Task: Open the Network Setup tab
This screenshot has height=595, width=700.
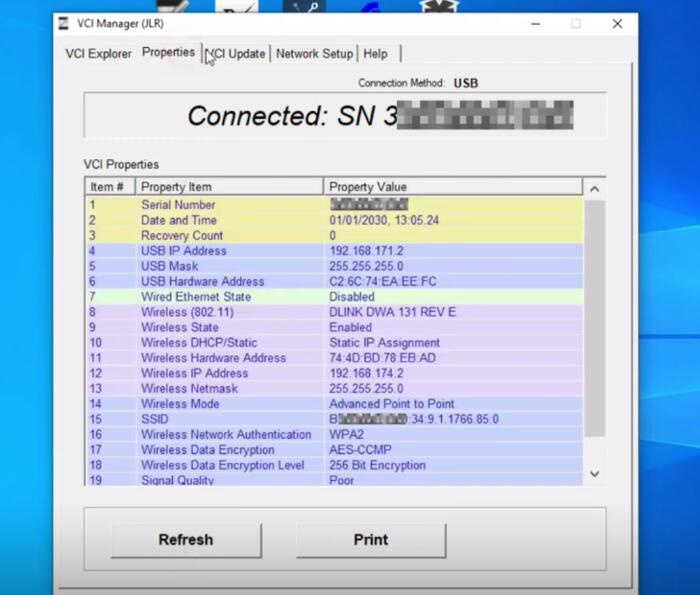Action: (x=314, y=54)
